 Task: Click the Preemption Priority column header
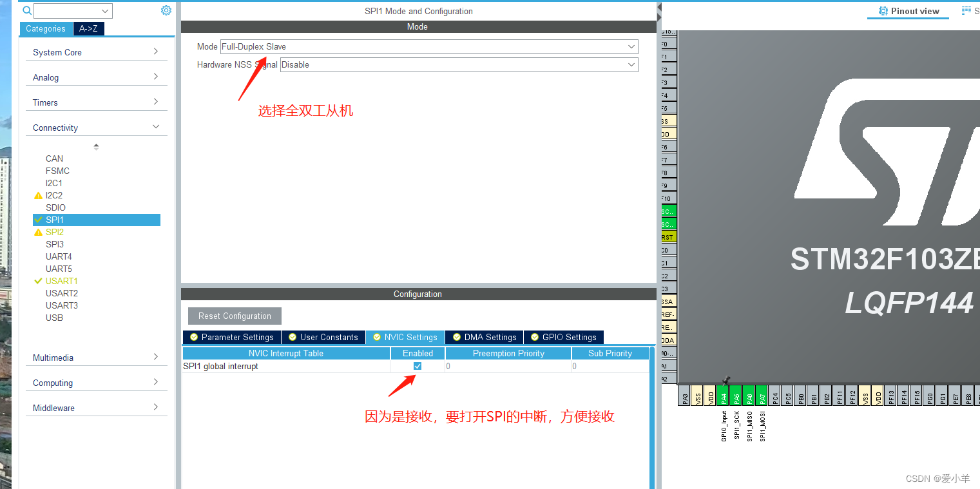coord(508,353)
